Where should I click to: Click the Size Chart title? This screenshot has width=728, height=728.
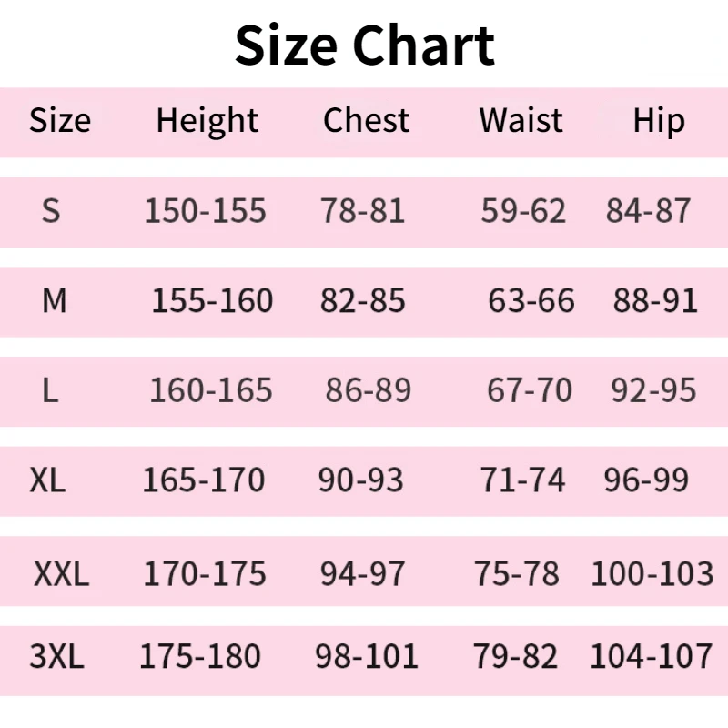tap(364, 45)
